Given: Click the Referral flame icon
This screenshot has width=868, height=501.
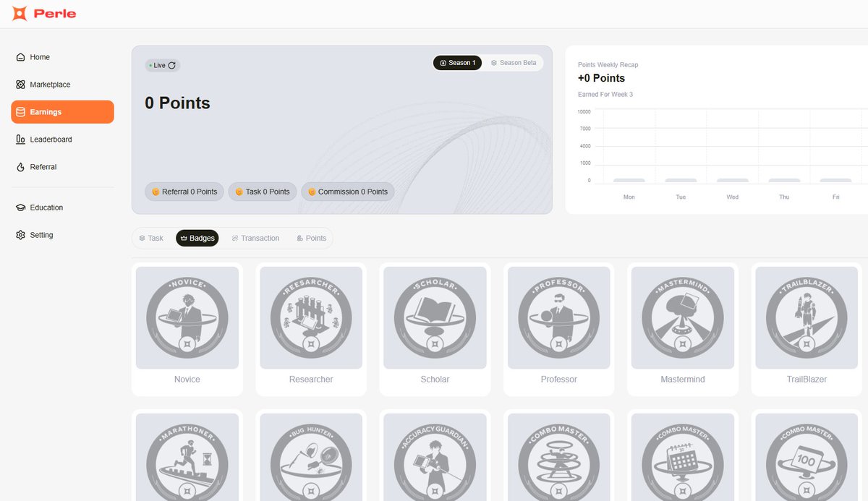Looking at the screenshot, I should (x=20, y=167).
